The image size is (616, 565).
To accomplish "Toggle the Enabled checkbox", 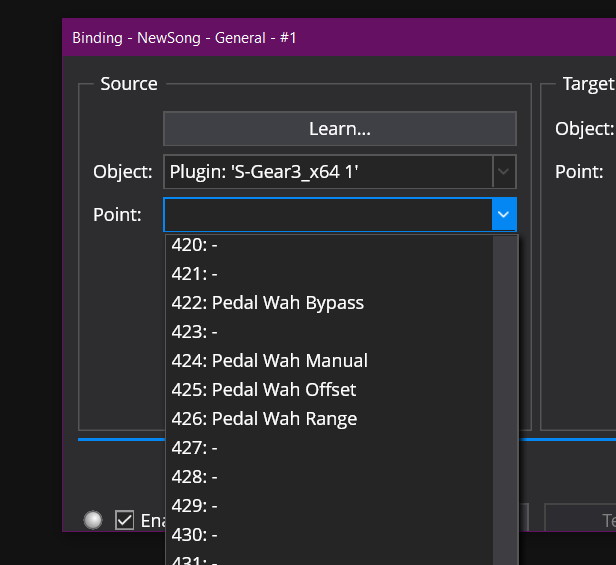I will coord(125,520).
